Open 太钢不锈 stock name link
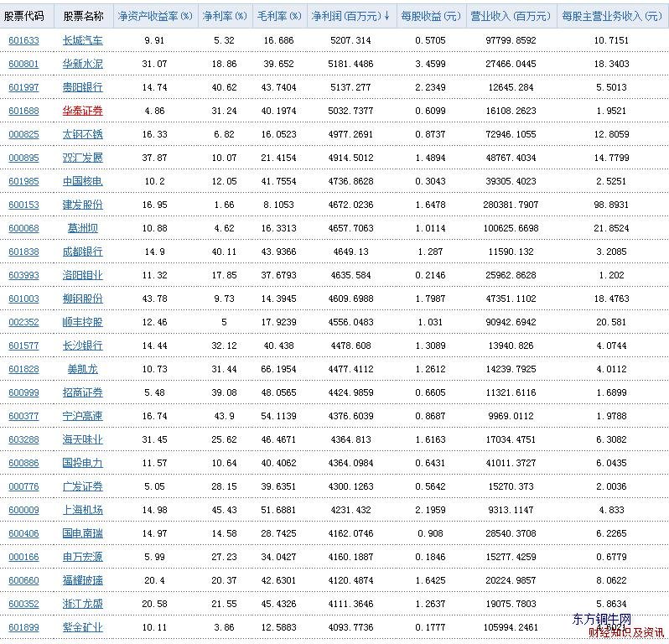669x644 pixels. pyautogui.click(x=83, y=134)
